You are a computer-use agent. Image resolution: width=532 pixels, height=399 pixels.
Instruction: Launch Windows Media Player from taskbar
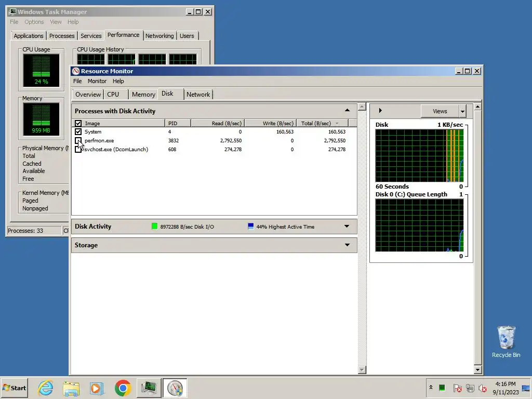pyautogui.click(x=97, y=388)
